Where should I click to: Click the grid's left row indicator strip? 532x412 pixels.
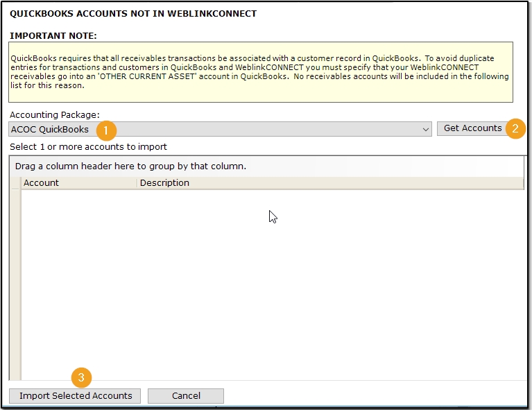(x=15, y=284)
